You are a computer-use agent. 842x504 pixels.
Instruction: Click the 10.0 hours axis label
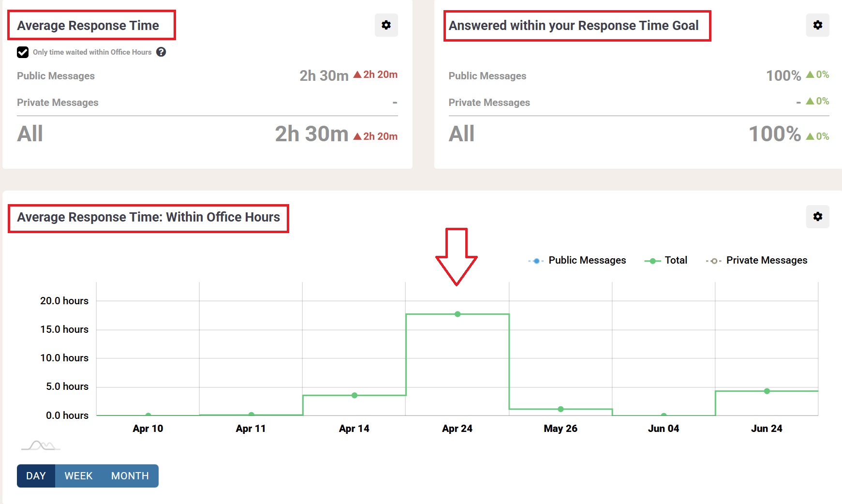(64, 358)
